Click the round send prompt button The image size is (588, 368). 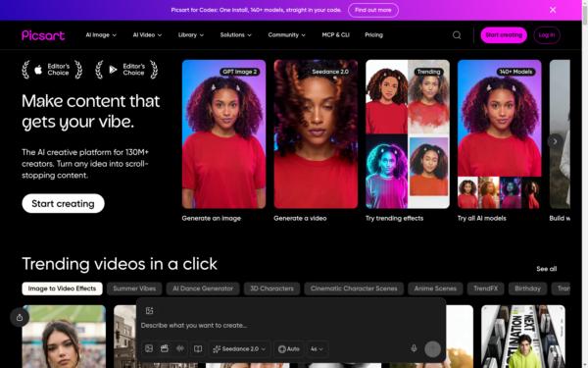pyautogui.click(x=432, y=348)
